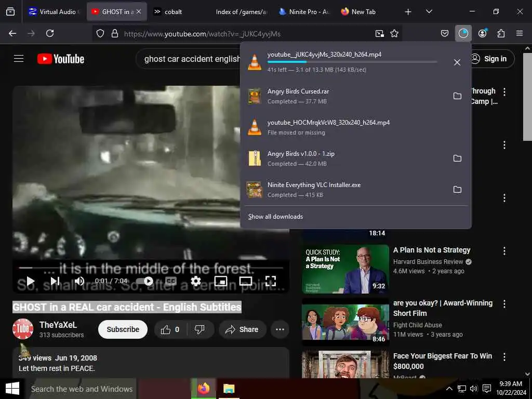This screenshot has width=532, height=399.
Task: Open options for A Plan Is Not a Strategy
Action: pos(504,251)
